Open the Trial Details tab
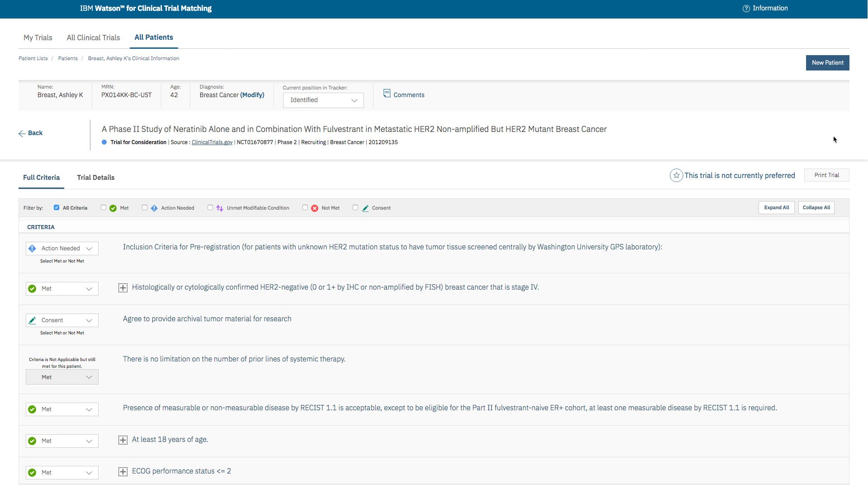Viewport: 868px width, 488px height. point(96,178)
